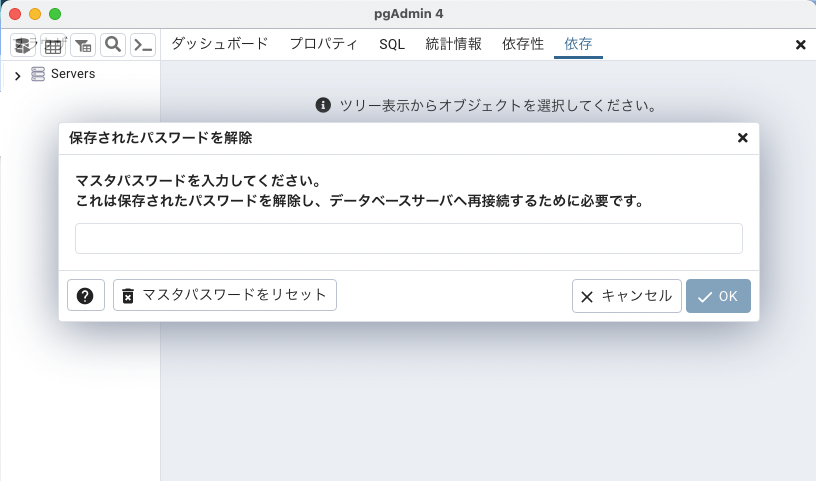Switch to the ダッシュボード tab
The width and height of the screenshot is (816, 481).
[219, 44]
